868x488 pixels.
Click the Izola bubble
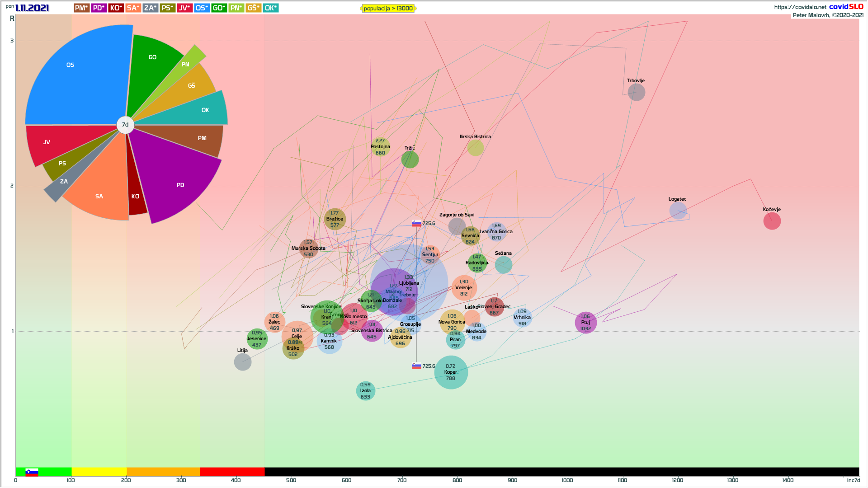(x=365, y=391)
